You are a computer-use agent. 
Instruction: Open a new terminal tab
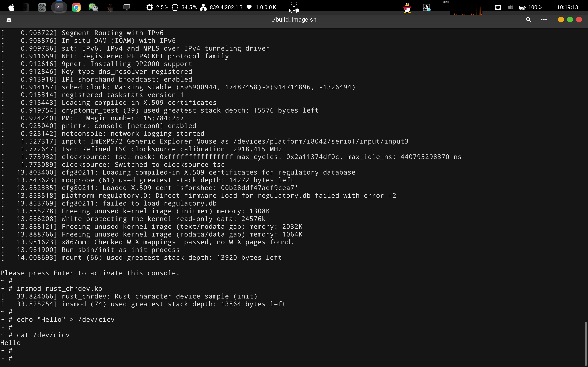coord(9,20)
